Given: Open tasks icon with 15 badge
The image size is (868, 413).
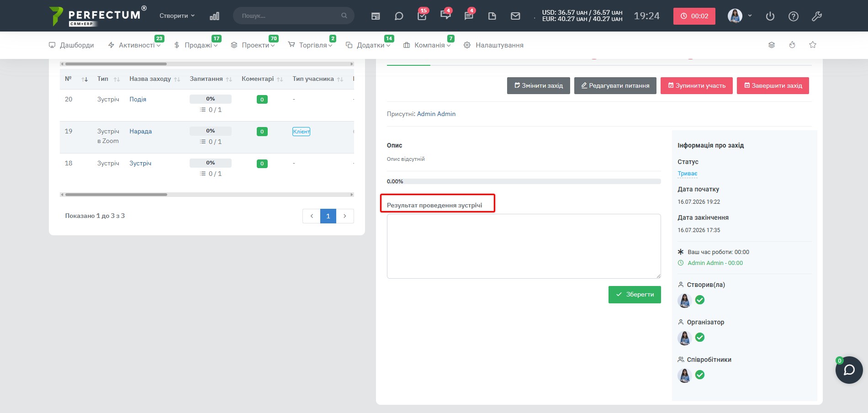Looking at the screenshot, I should click(422, 16).
